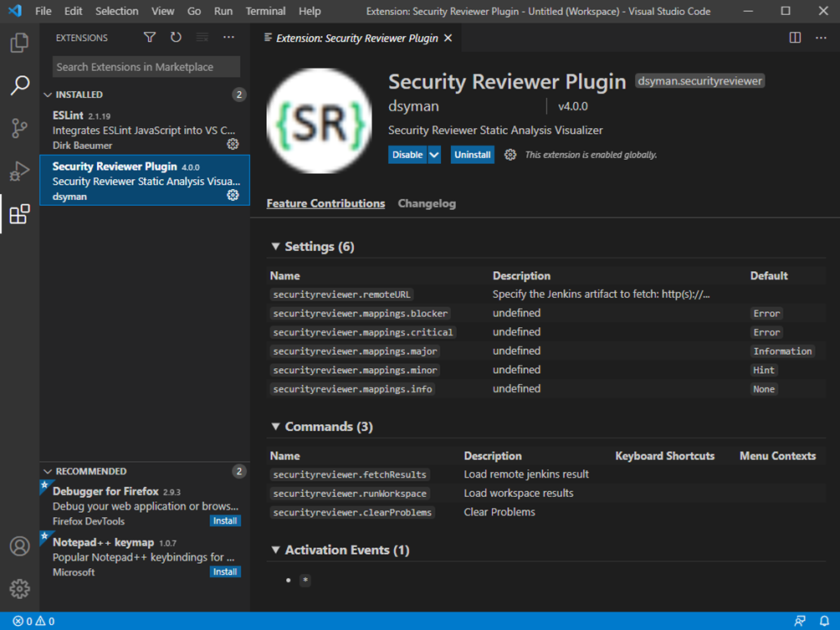Open the Explorer view in the activity bar
The height and width of the screenshot is (630, 840).
pos(19,43)
